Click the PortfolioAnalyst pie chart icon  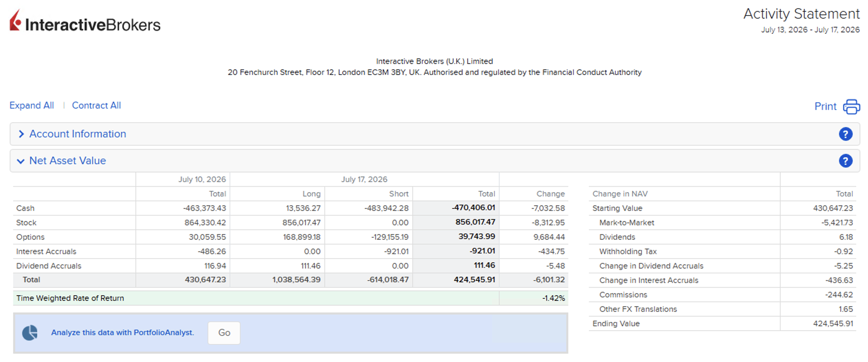tap(30, 332)
